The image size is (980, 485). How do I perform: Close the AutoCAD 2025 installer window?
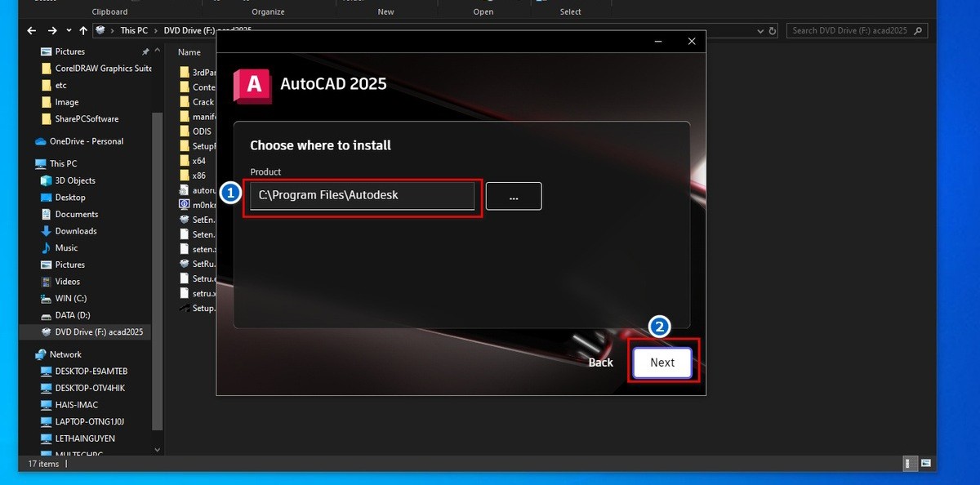tap(692, 41)
